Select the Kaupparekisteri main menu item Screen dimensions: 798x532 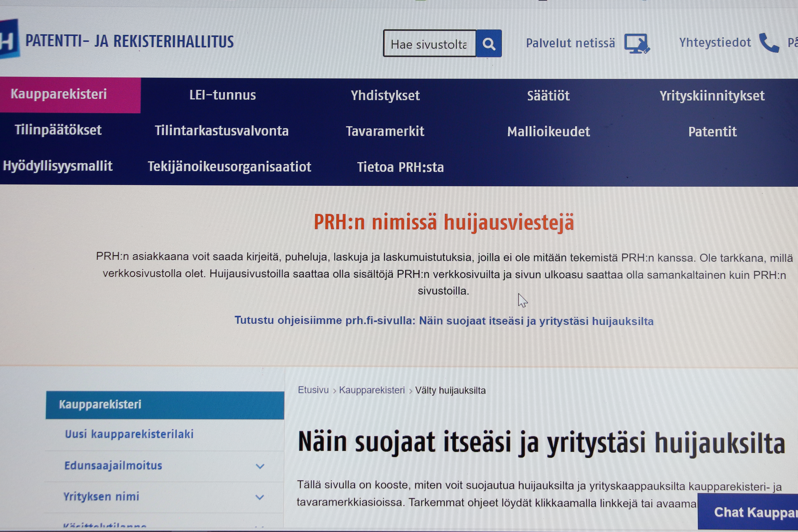tap(70, 95)
